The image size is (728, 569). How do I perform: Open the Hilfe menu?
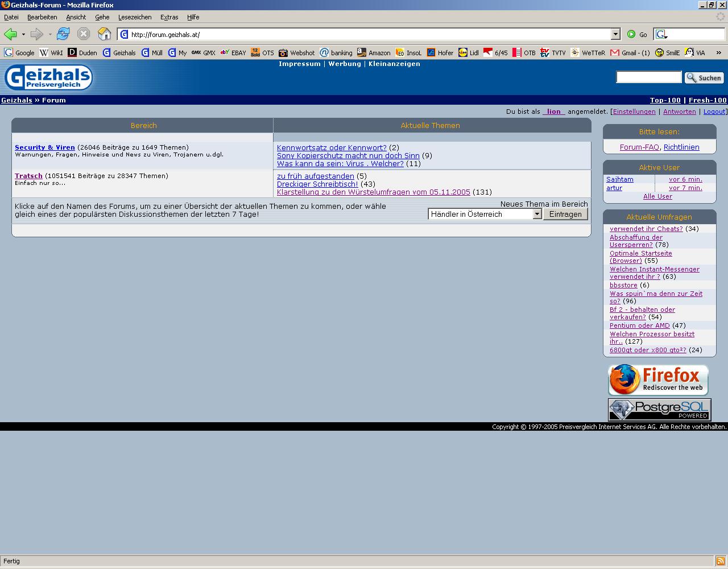point(193,17)
